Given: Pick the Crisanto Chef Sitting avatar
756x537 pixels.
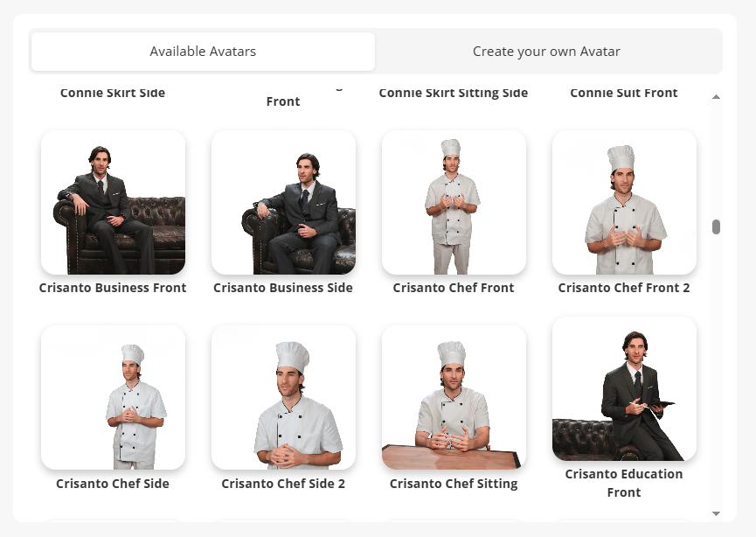Looking at the screenshot, I should click(x=454, y=397).
